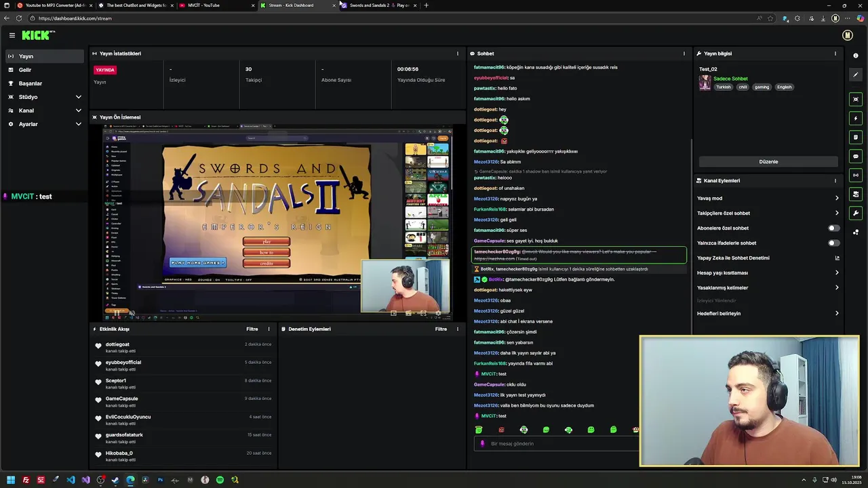Click the KICK logo

37,35
